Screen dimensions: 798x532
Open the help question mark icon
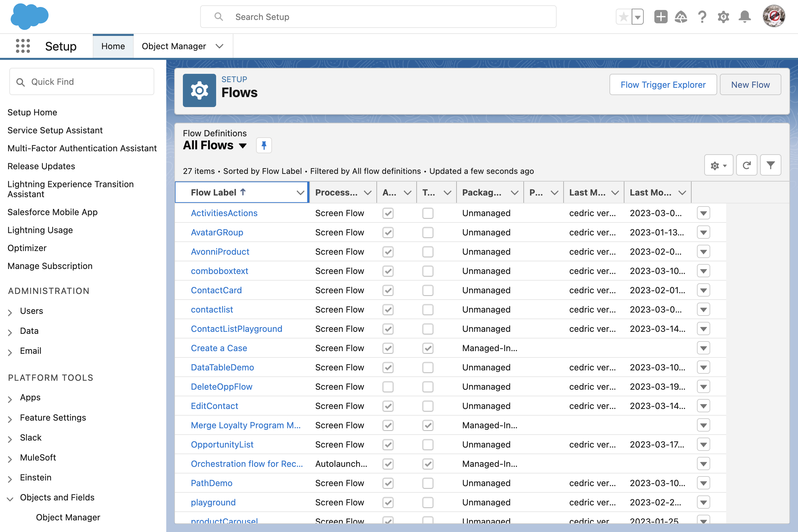(702, 17)
